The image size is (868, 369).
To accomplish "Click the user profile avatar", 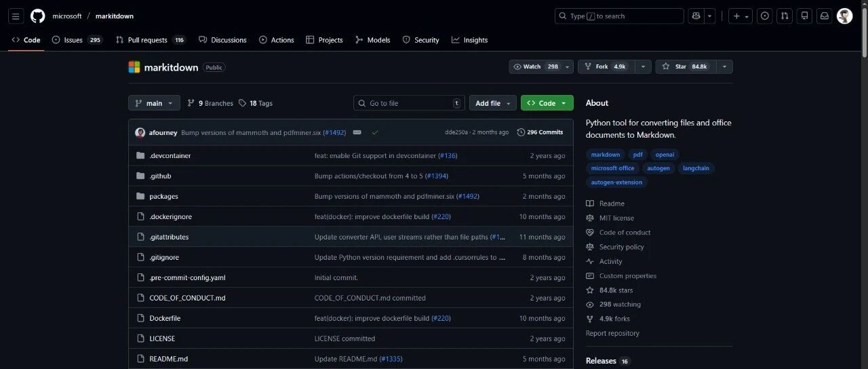I will pyautogui.click(x=844, y=16).
